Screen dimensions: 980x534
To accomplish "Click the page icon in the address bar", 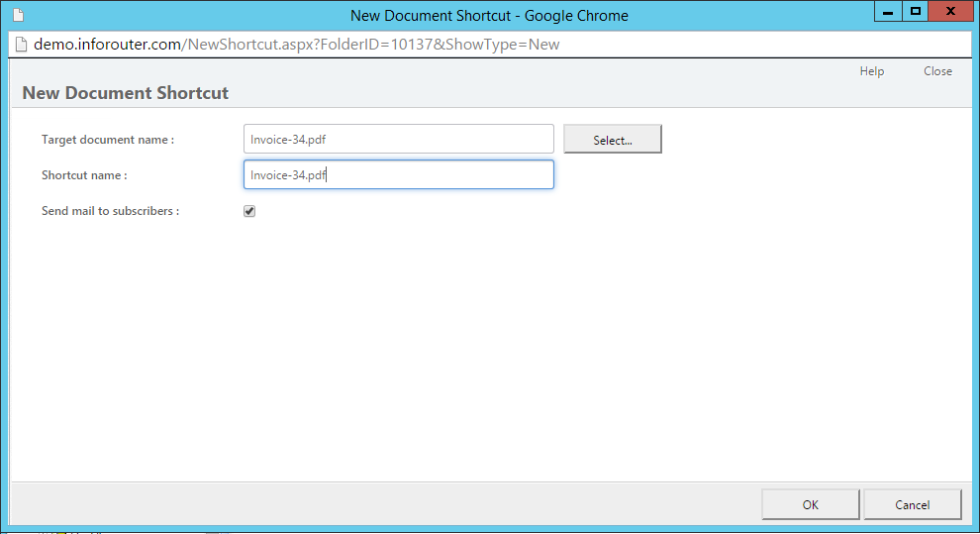I will (21, 45).
